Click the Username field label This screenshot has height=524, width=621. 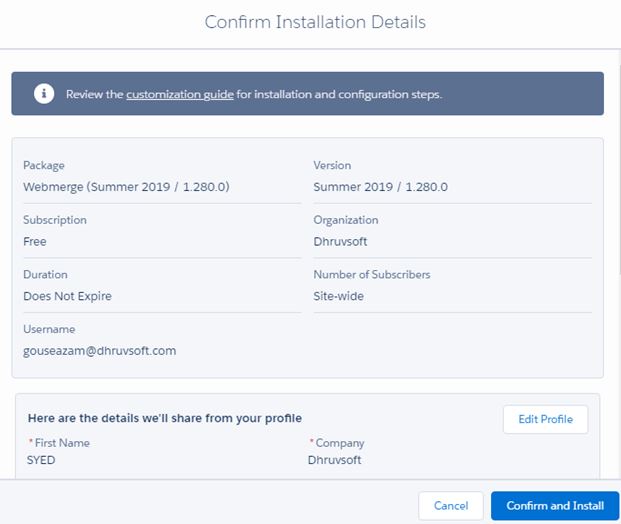(x=49, y=329)
